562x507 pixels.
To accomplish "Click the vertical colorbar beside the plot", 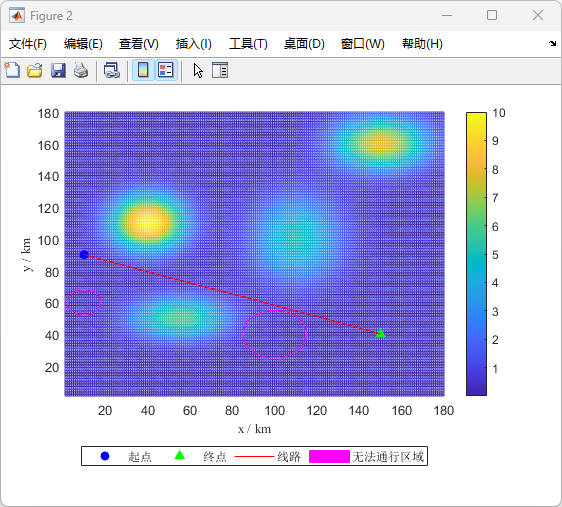I will [x=476, y=254].
